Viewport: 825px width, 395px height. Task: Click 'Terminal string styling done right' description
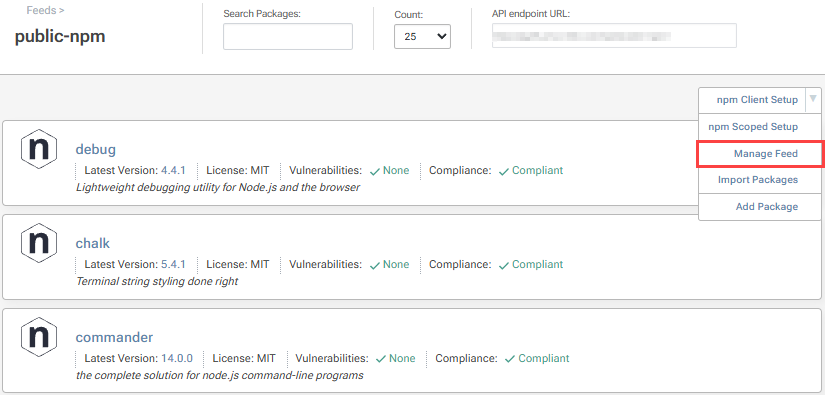157,281
